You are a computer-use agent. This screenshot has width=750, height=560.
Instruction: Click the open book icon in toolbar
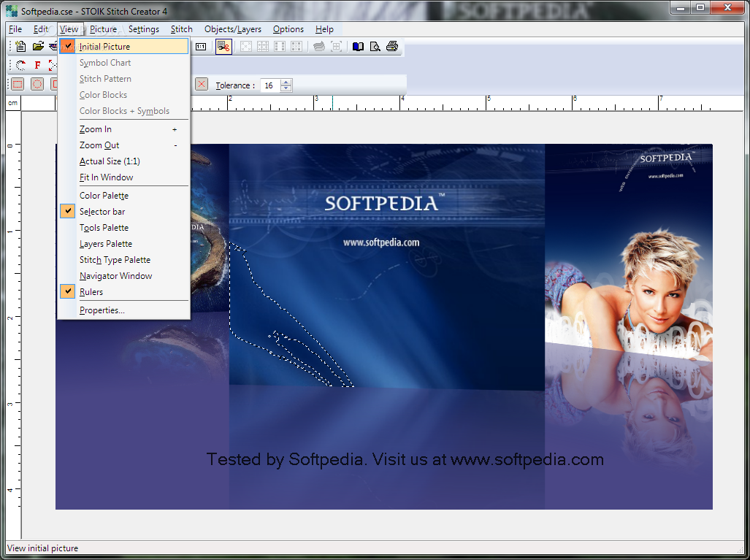pos(358,47)
